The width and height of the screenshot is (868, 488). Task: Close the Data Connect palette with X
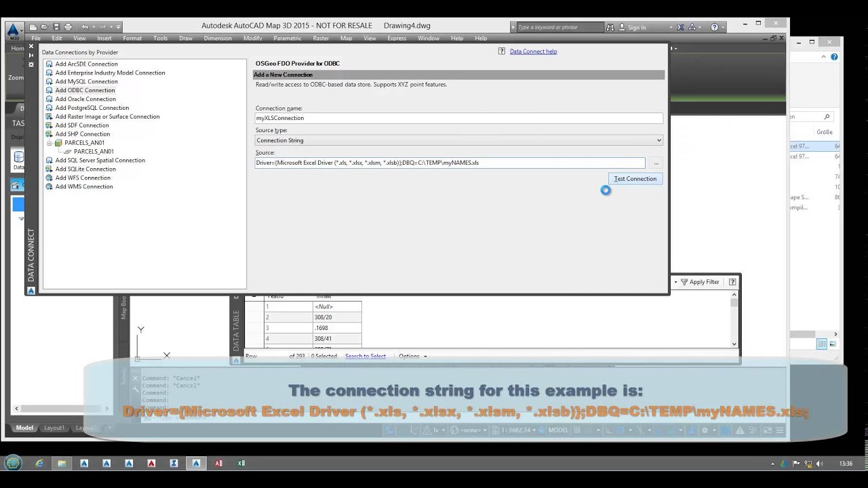[x=31, y=47]
